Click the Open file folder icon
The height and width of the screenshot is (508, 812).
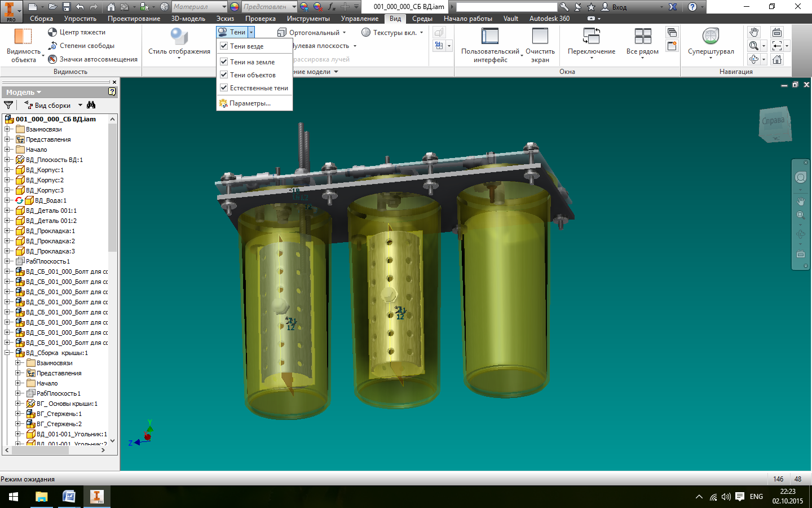click(x=52, y=7)
